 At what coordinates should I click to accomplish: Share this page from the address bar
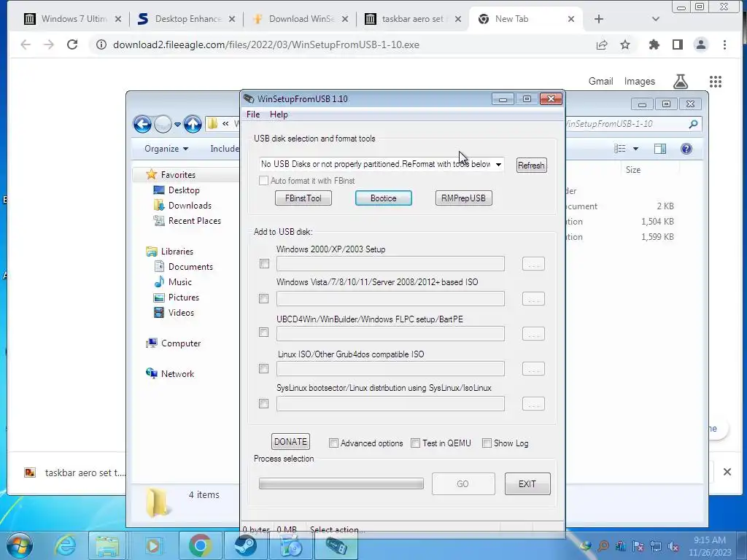(x=602, y=44)
